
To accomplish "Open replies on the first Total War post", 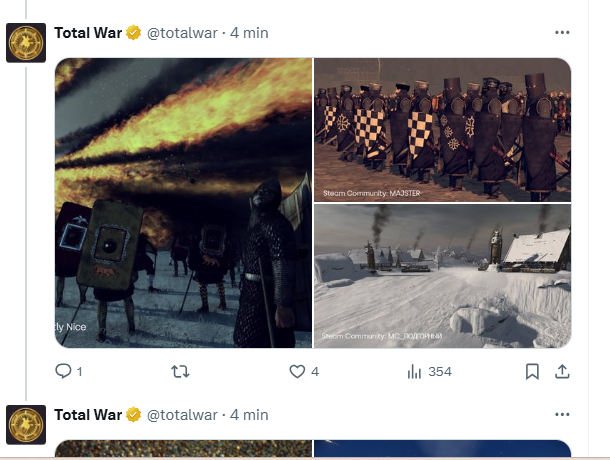I will click(69, 371).
